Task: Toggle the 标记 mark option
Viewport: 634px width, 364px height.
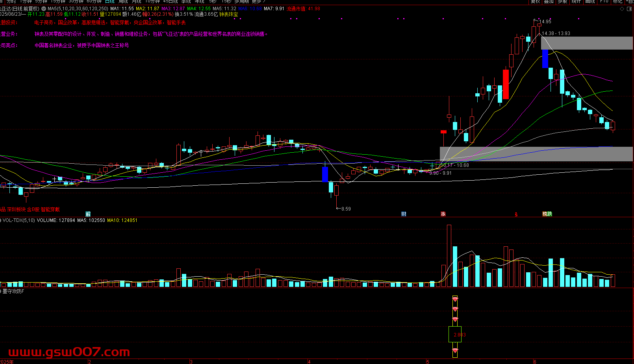Action: (617, 2)
